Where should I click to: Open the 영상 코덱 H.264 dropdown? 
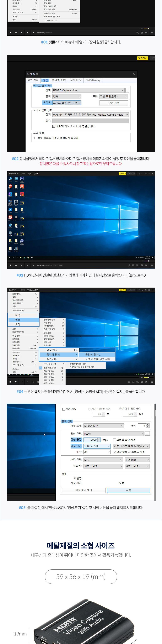[114, 434]
